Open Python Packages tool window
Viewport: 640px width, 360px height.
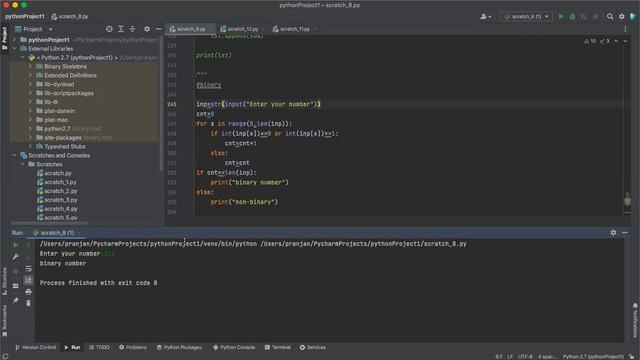[179, 347]
